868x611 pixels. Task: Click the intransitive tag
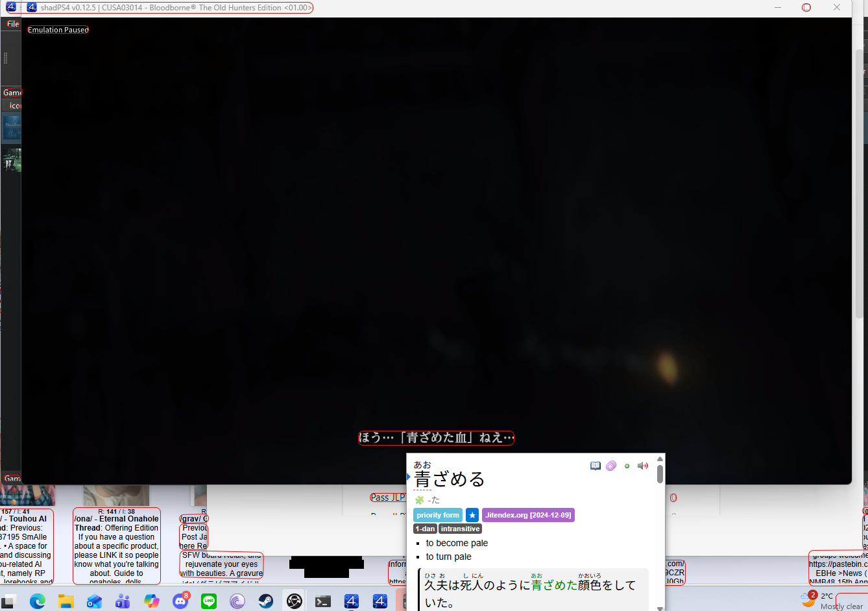pos(461,529)
